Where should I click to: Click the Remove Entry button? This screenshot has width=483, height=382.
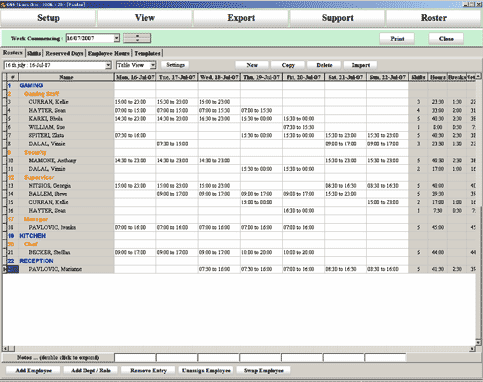[x=148, y=370]
